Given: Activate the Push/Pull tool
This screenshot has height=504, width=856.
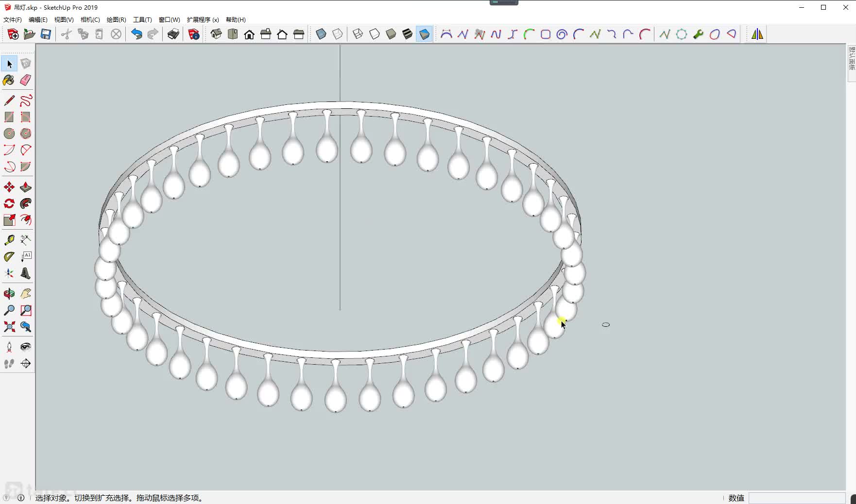Looking at the screenshot, I should [x=26, y=187].
